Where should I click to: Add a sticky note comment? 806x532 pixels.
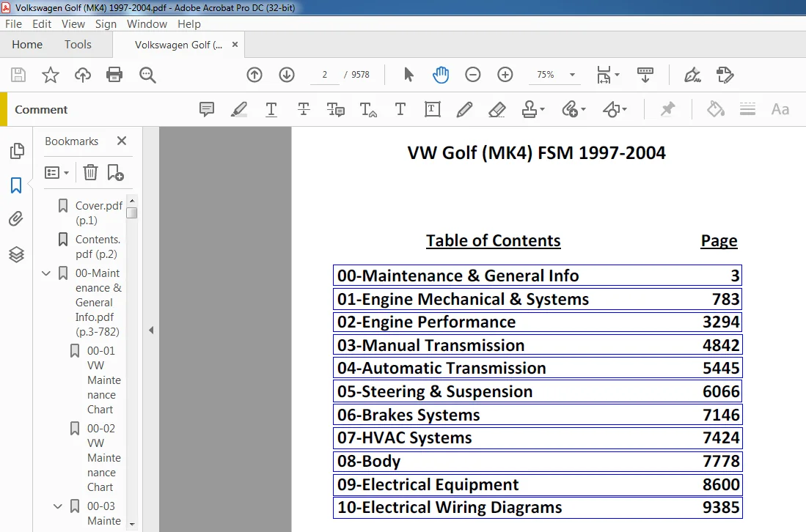[x=207, y=109]
